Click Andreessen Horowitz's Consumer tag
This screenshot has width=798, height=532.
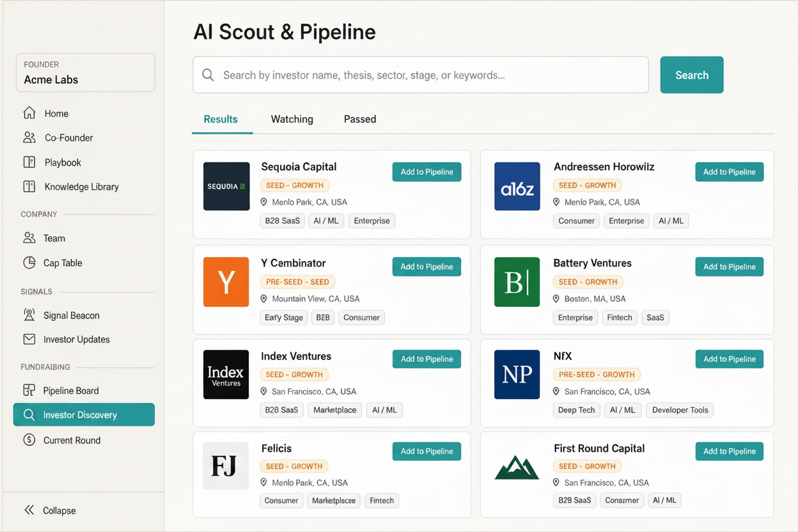pyautogui.click(x=576, y=221)
